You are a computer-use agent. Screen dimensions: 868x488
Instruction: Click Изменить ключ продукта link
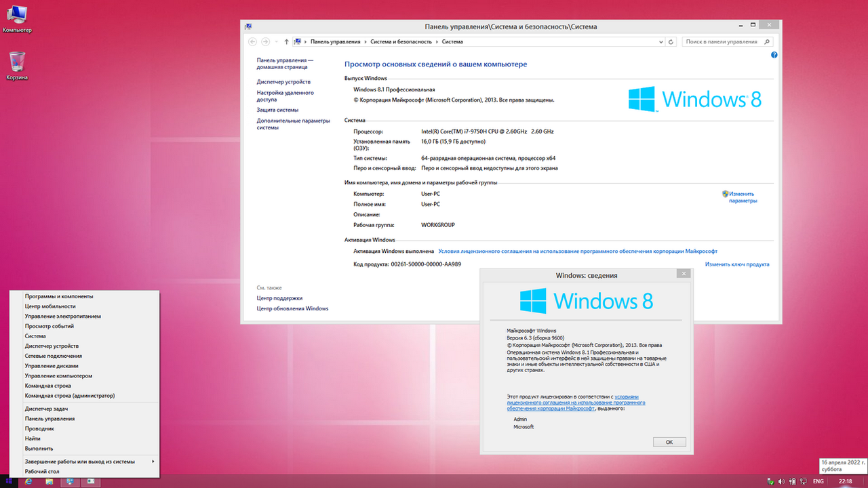(737, 264)
